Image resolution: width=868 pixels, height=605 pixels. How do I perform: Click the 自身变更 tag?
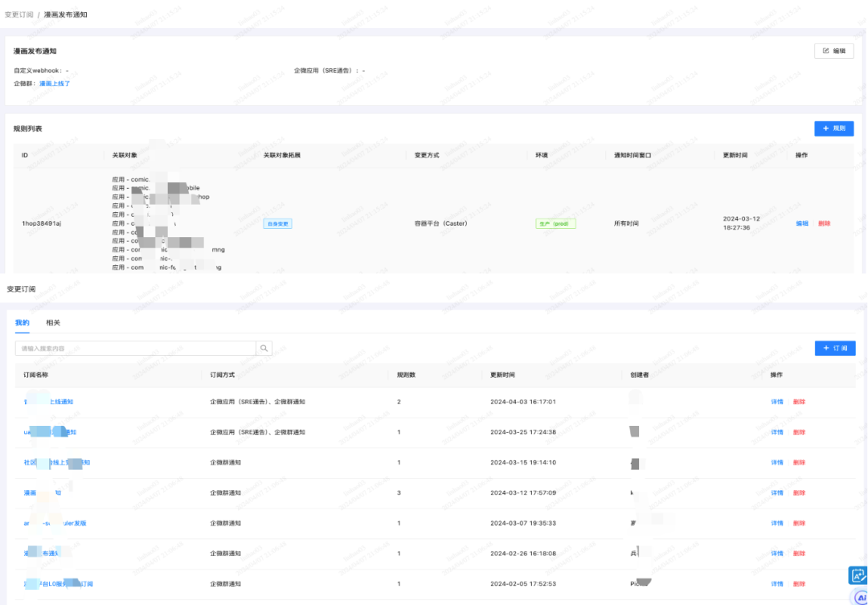click(x=278, y=223)
